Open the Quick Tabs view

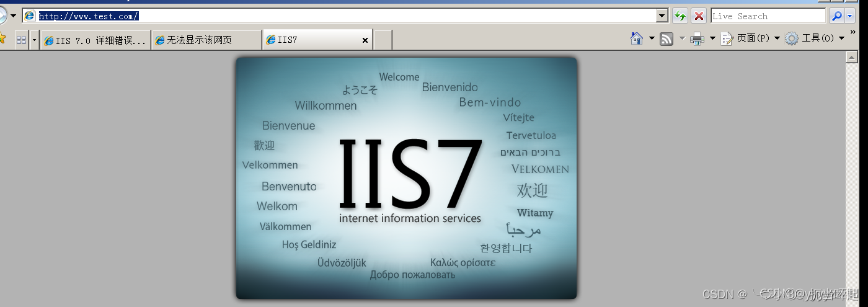click(x=21, y=40)
